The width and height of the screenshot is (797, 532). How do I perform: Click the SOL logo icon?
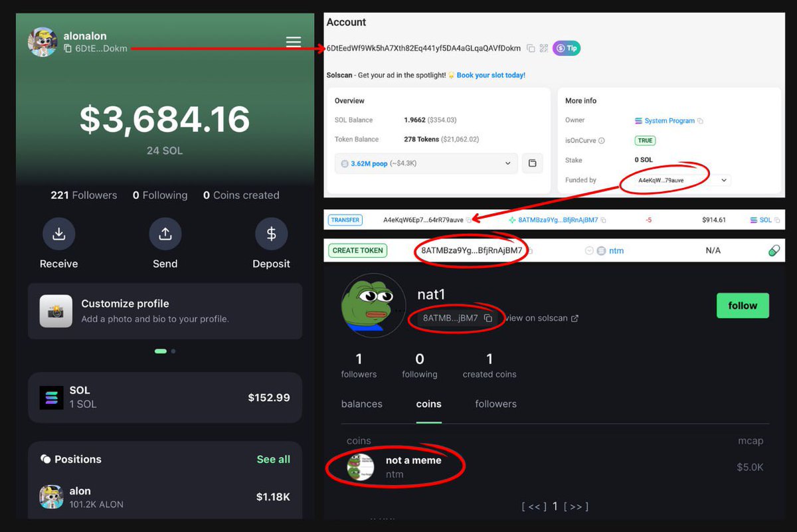pos(52,397)
